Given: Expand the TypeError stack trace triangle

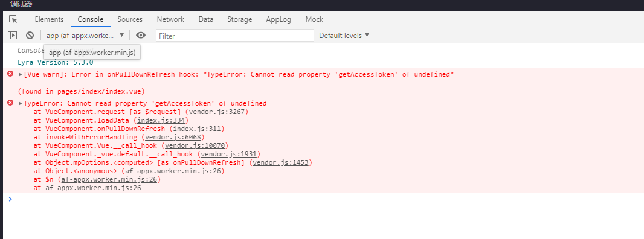Looking at the screenshot, I should click(x=21, y=103).
